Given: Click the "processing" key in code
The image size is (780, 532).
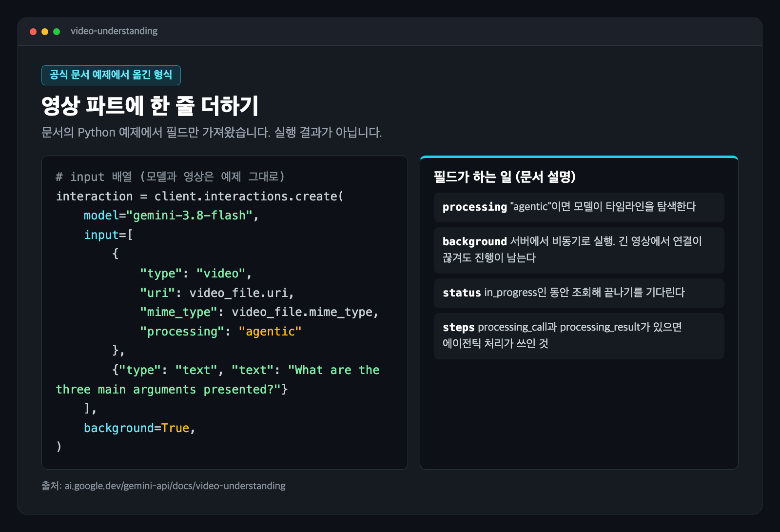Looking at the screenshot, I should [x=182, y=332].
